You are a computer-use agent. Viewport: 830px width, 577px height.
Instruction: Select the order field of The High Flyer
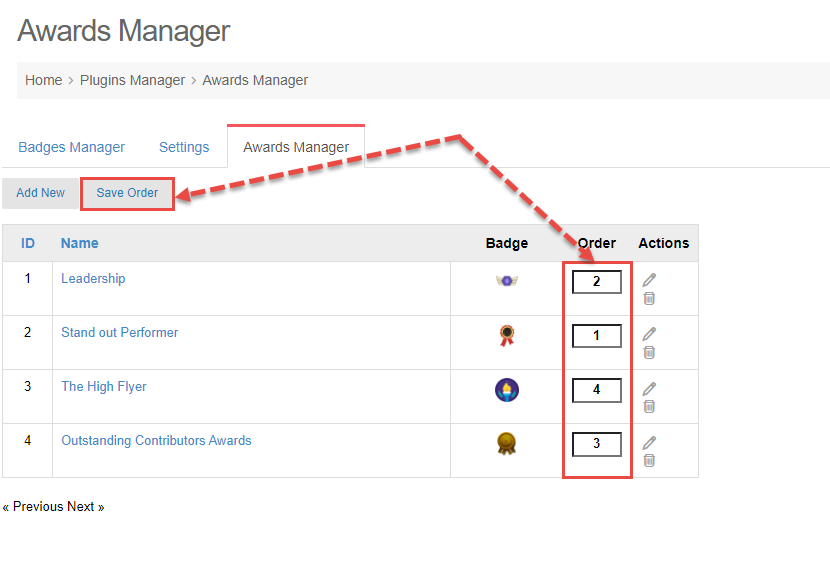tap(597, 390)
